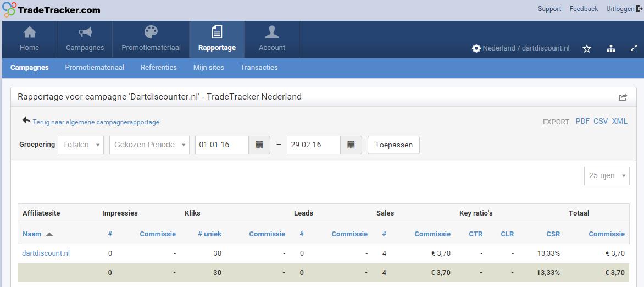Click the favorites star icon

[x=587, y=48]
